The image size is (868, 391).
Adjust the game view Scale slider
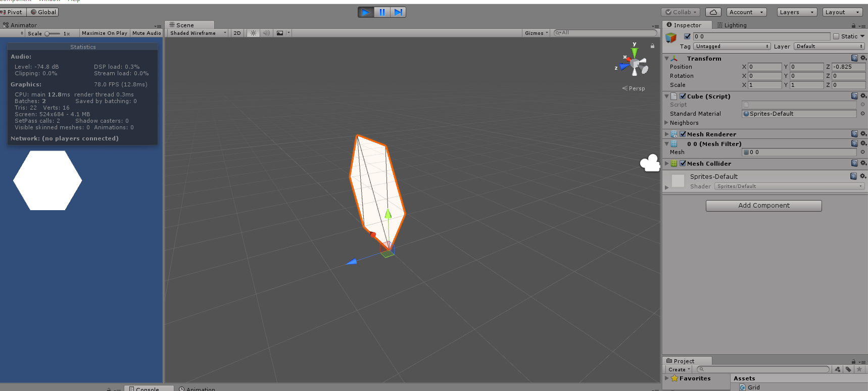(x=53, y=33)
